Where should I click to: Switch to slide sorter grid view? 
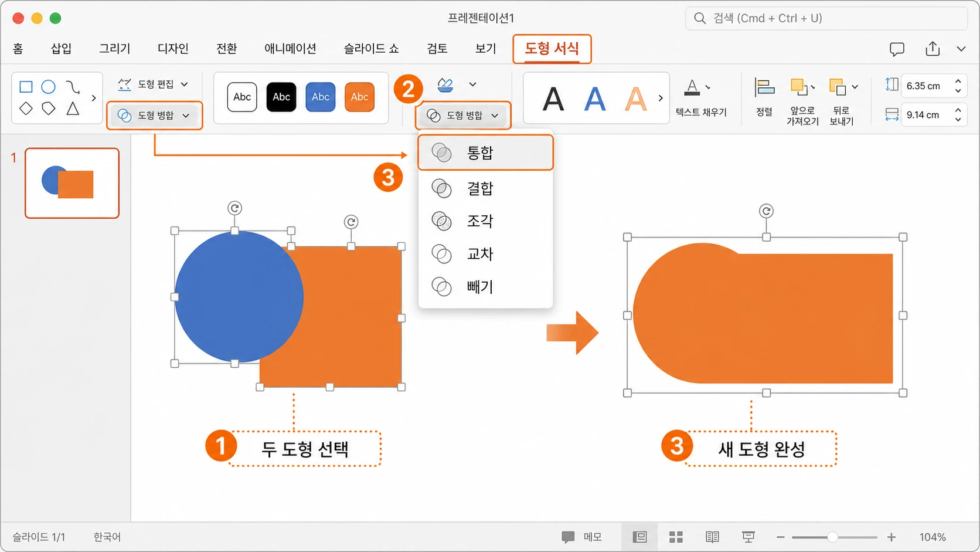coord(676,537)
